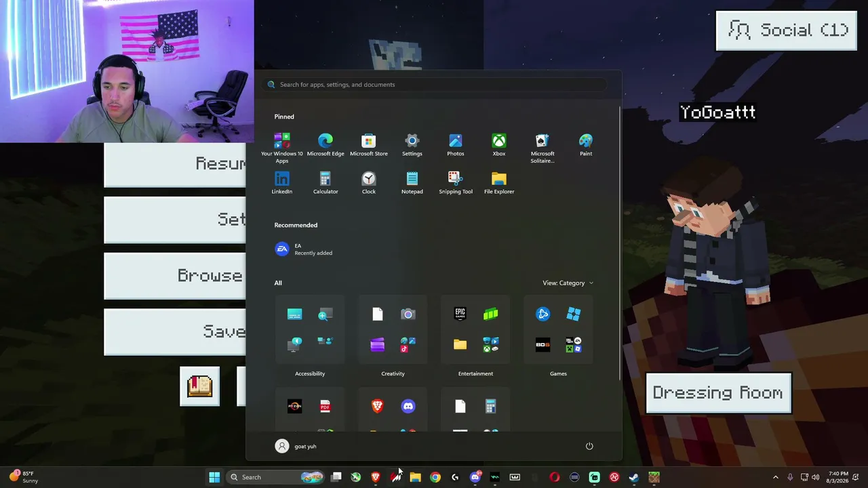Open the recently added EA app
Image resolution: width=868 pixels, height=488 pixels.
[x=303, y=249]
